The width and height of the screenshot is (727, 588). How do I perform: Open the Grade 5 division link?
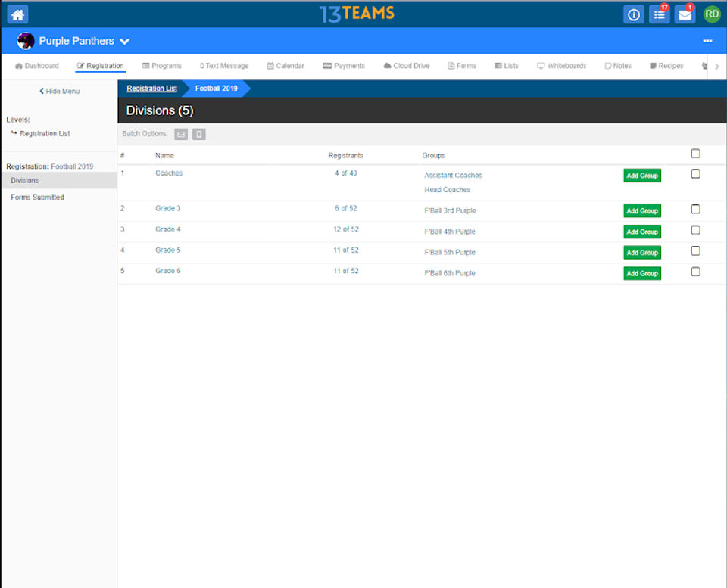coord(168,250)
